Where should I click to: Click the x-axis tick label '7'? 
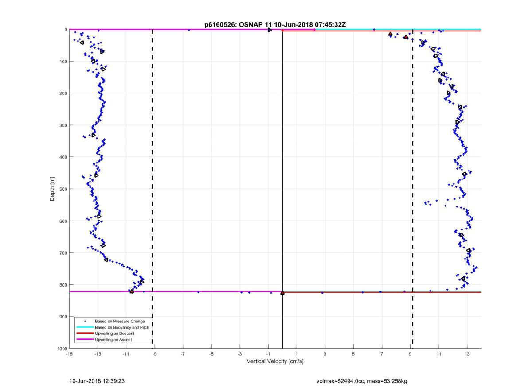(382, 354)
